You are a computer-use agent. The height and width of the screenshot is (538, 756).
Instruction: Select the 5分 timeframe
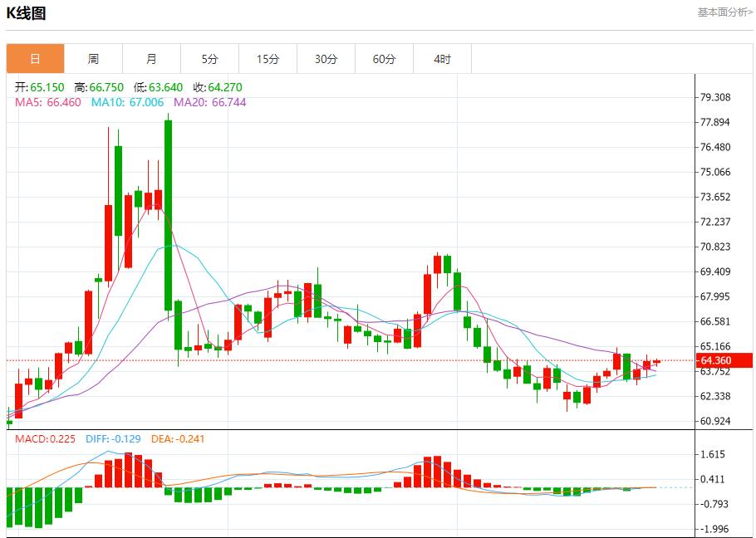click(x=209, y=58)
